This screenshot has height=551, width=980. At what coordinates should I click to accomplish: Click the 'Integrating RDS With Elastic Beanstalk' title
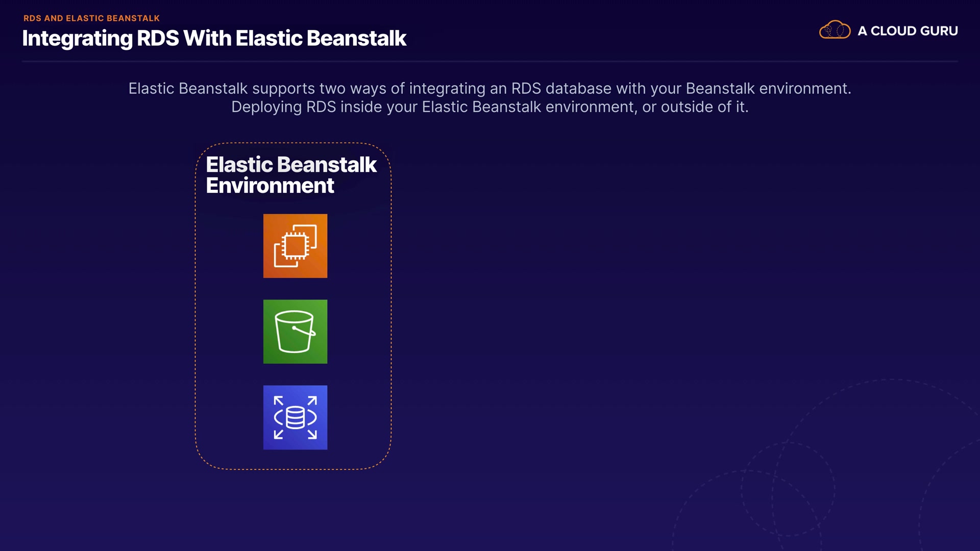coord(214,39)
